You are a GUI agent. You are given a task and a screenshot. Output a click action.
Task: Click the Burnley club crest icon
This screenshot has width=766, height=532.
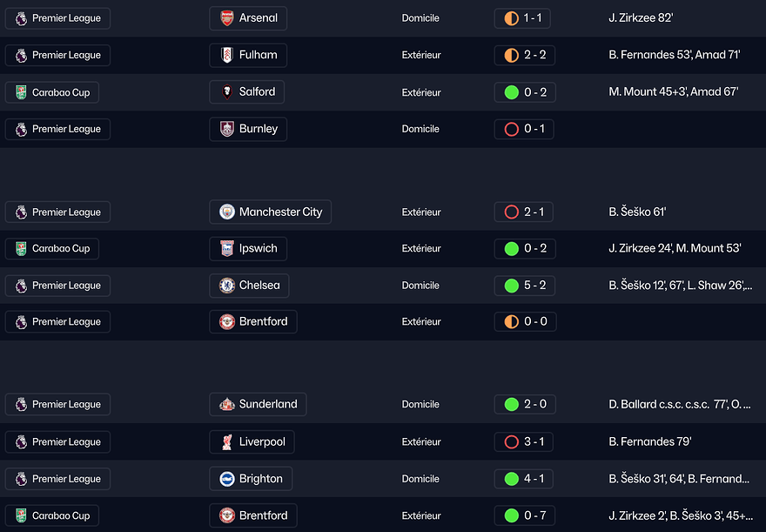point(226,129)
